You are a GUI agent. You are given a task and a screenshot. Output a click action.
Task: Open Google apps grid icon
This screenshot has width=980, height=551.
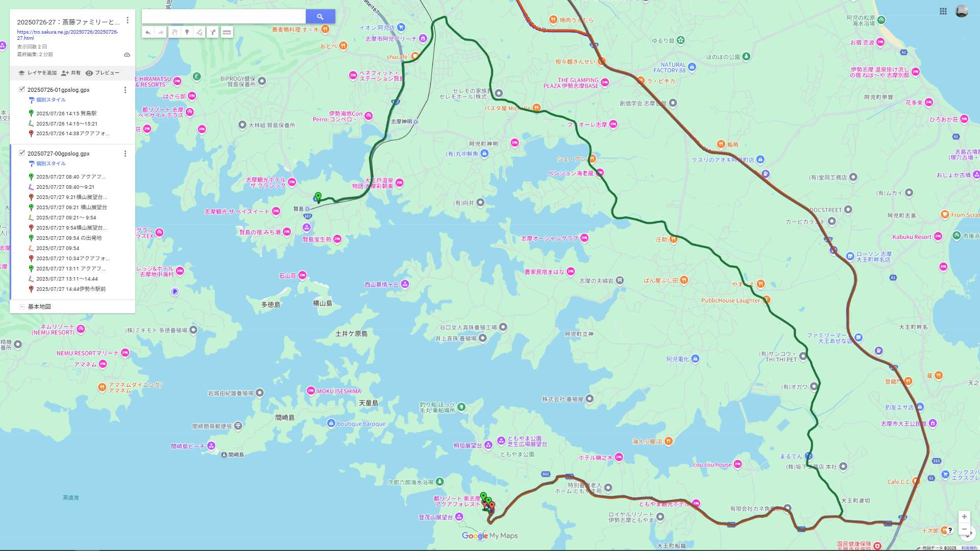click(943, 11)
